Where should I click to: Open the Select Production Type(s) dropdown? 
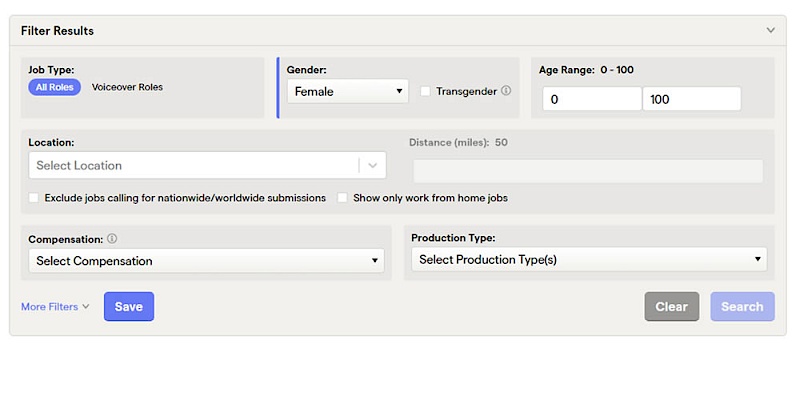click(589, 260)
